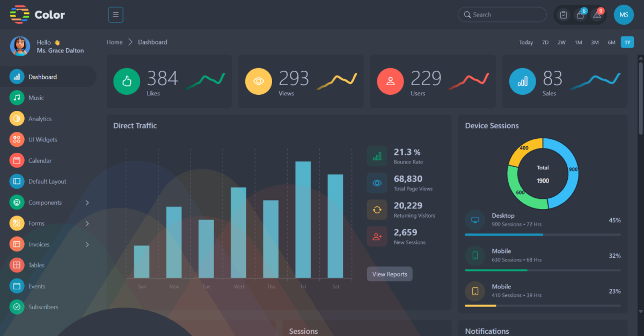Image resolution: width=644 pixels, height=336 pixels.
Task: Click the Music icon in sidebar
Action: [x=17, y=98]
